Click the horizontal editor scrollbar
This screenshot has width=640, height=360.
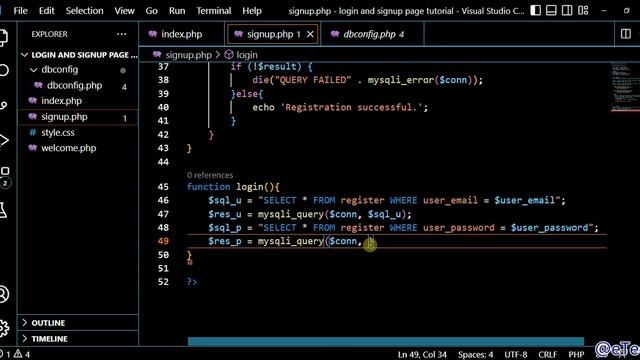pos(386,341)
